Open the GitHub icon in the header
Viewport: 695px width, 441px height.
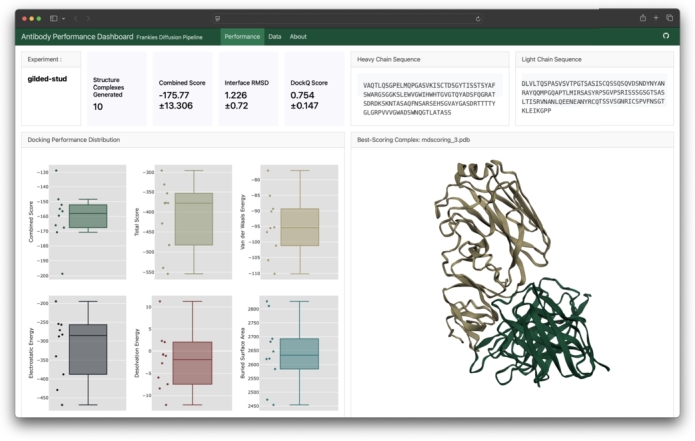666,36
